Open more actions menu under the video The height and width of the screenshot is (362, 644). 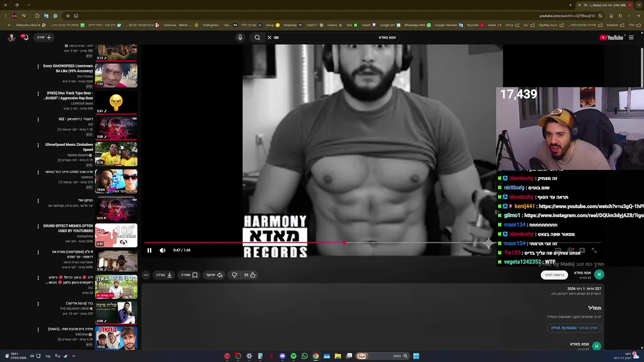tap(146, 275)
